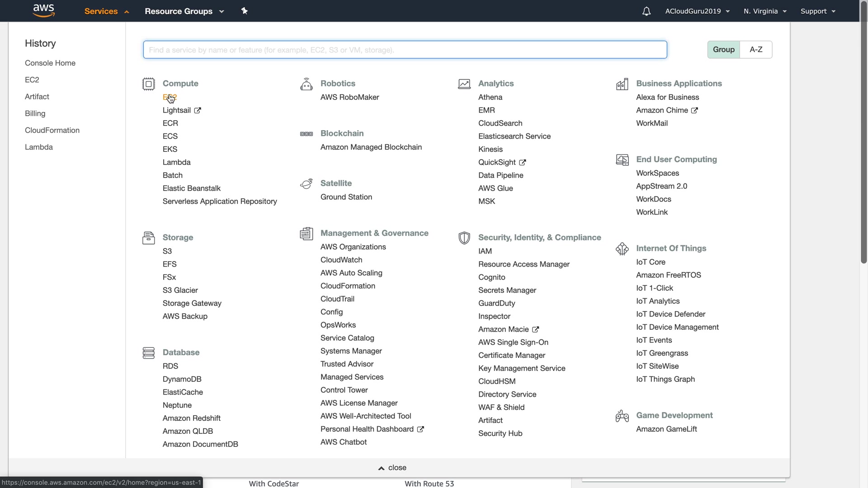Collapse the Services dropdown menu

pyautogui.click(x=107, y=11)
